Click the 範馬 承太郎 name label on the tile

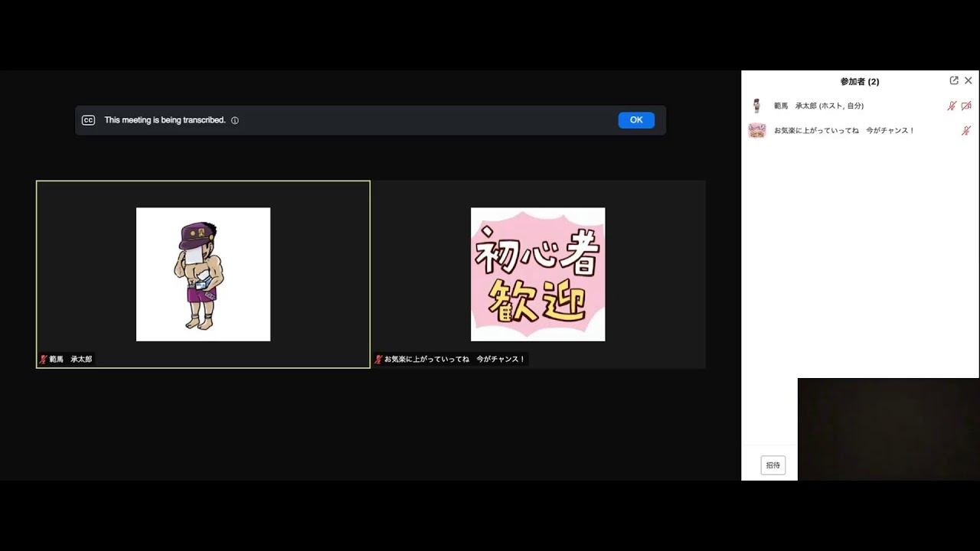[x=69, y=358]
